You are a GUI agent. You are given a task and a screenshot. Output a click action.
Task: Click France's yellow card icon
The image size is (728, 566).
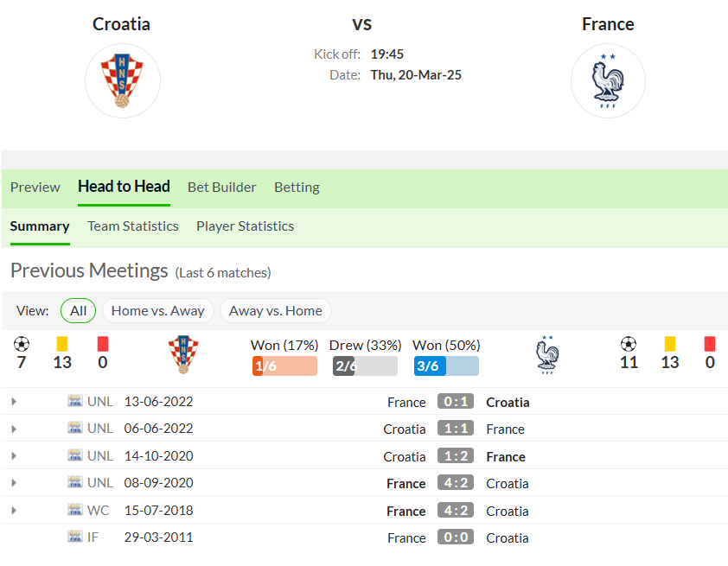[x=670, y=344]
